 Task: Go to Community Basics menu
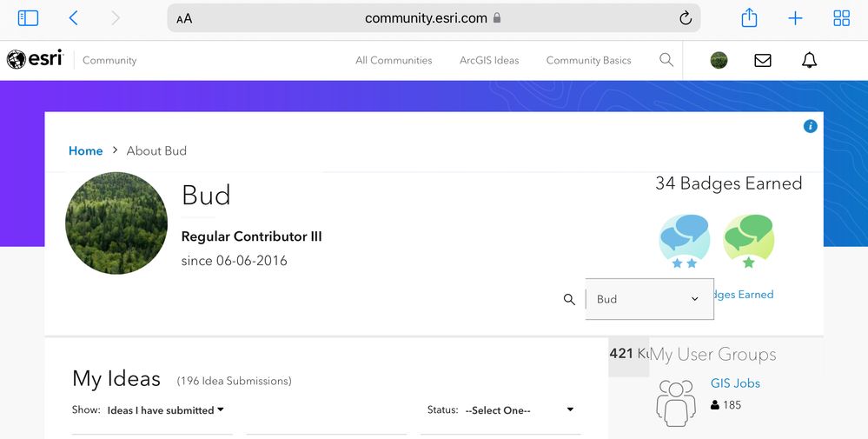coord(588,61)
